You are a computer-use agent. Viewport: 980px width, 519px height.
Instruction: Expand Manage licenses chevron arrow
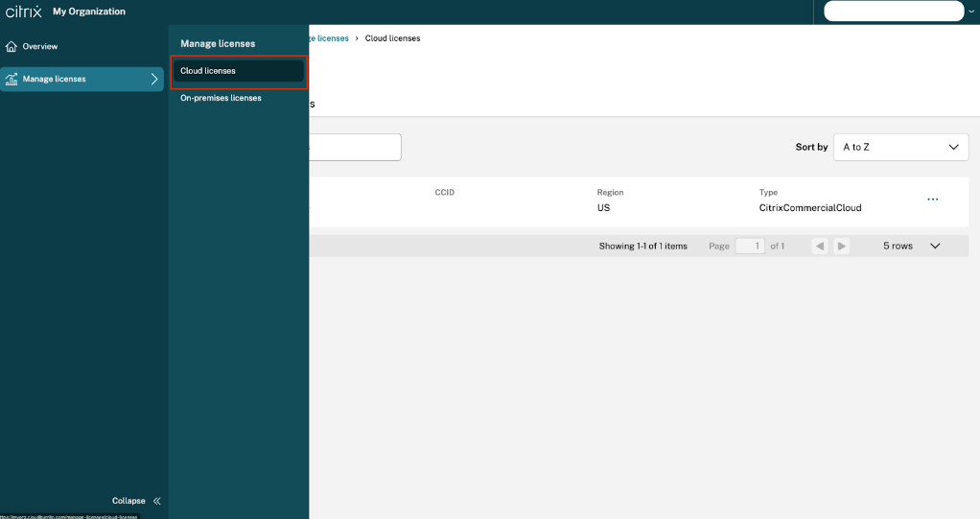tap(154, 79)
